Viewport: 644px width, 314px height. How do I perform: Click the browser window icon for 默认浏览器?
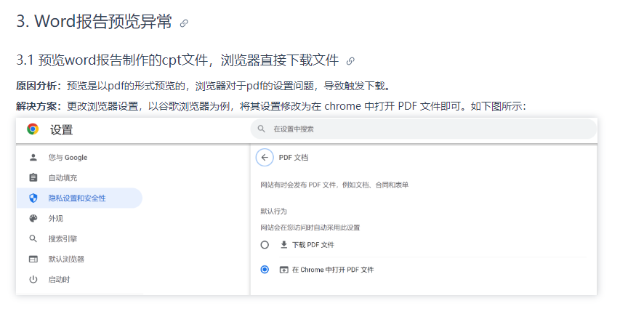33,259
